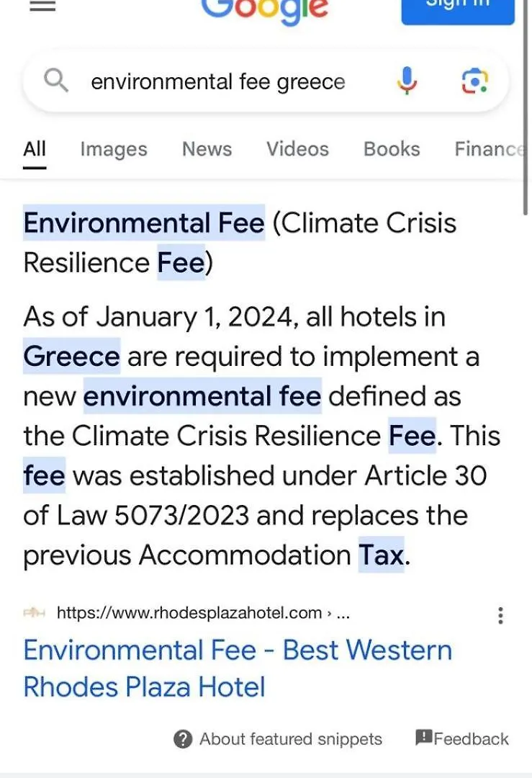This screenshot has height=778, width=532.
Task: Open the hamburger menu icon
Action: click(x=42, y=6)
